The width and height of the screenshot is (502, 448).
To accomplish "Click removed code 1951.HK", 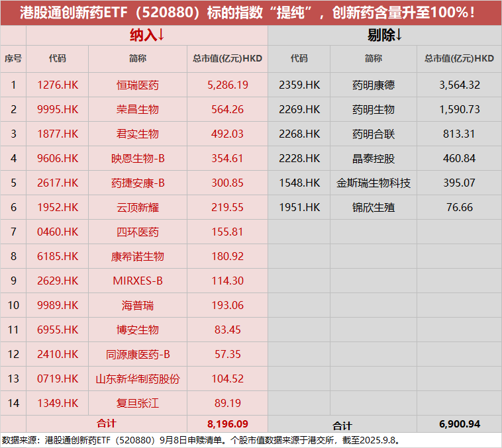I will pos(299,207).
